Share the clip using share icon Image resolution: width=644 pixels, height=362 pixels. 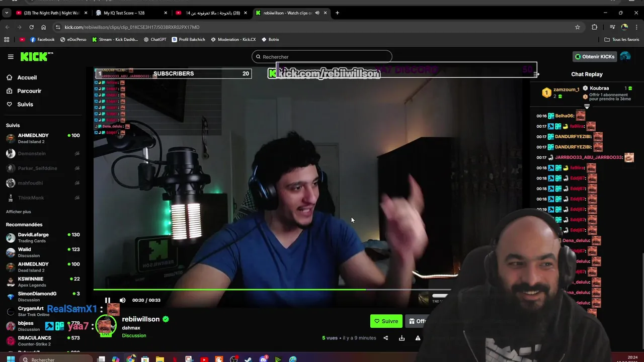pyautogui.click(x=386, y=338)
